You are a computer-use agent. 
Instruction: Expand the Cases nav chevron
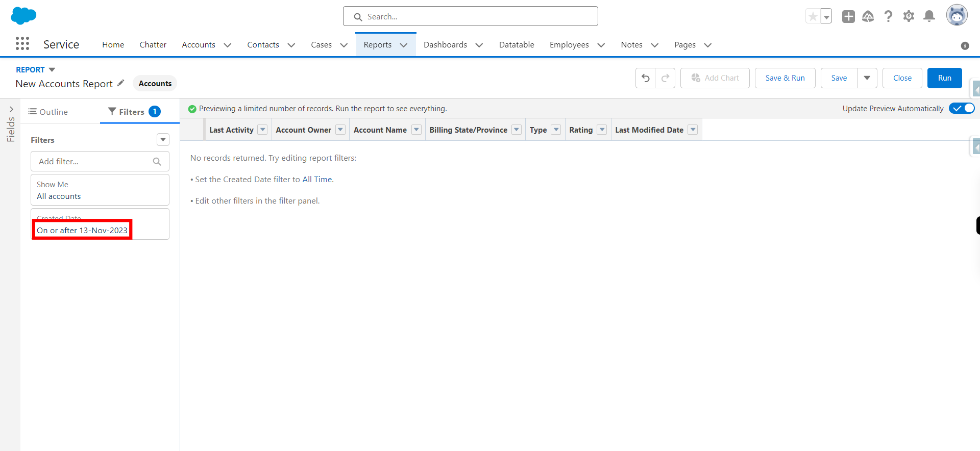tap(344, 45)
